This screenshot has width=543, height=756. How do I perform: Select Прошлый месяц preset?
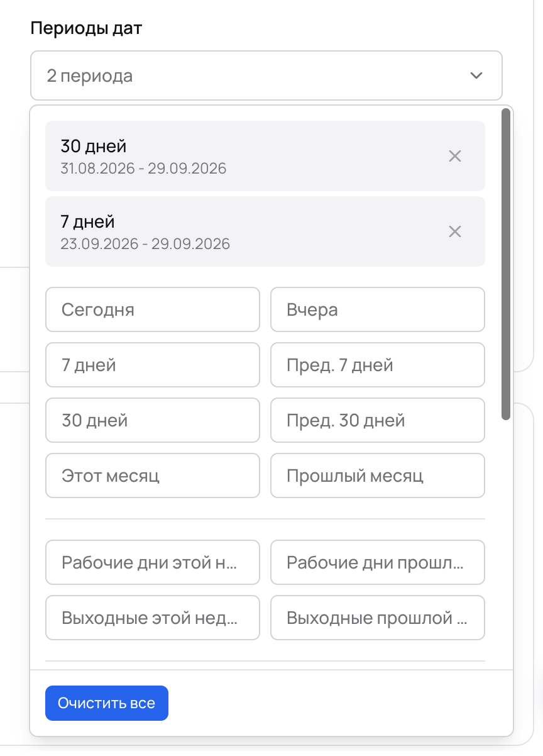pos(378,475)
